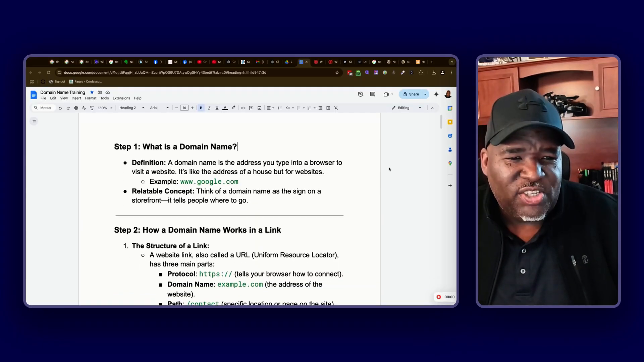Open the File menu

(x=43, y=98)
